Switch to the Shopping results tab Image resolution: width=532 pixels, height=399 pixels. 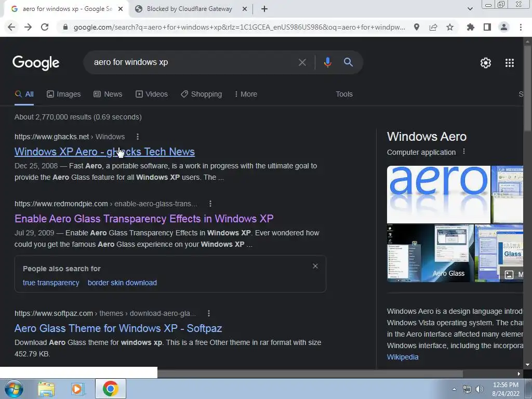coord(201,95)
